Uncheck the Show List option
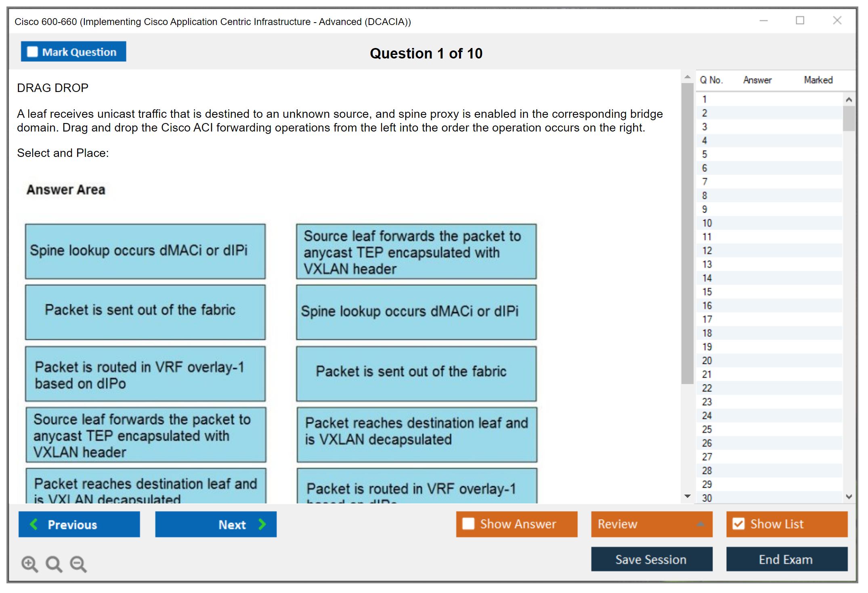 pos(738,524)
